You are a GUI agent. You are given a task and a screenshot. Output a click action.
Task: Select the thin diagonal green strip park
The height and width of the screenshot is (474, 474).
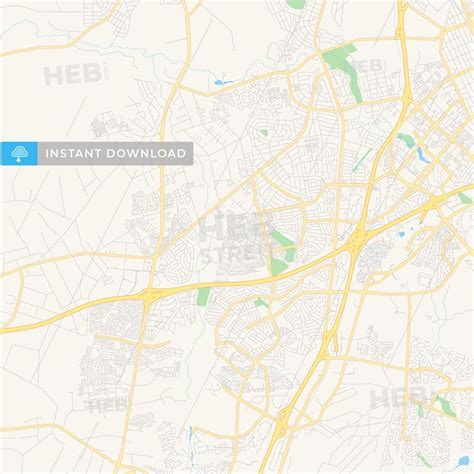(362, 159)
